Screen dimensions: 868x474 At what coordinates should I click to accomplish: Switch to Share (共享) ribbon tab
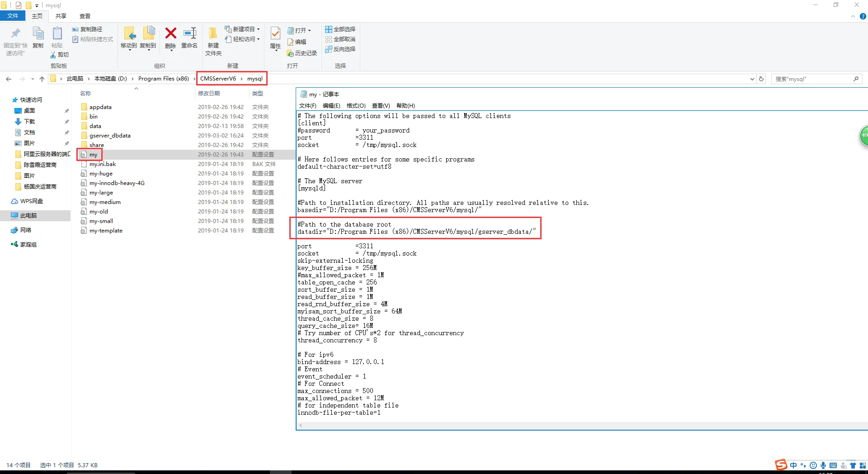[x=61, y=16]
